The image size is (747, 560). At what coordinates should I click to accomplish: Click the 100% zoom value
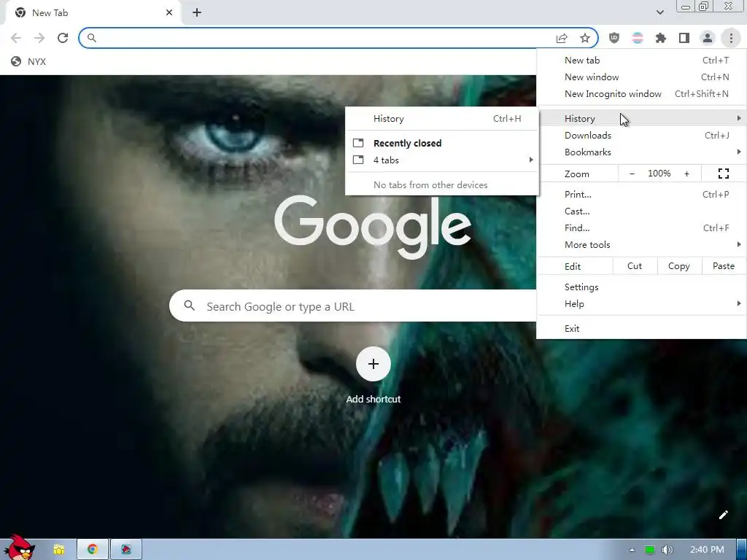click(x=659, y=174)
